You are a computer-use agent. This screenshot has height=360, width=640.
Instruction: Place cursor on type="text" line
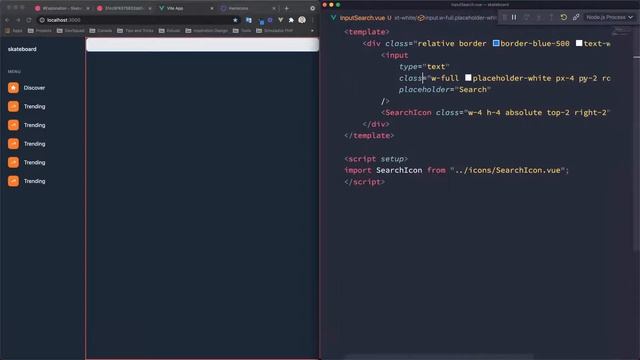tap(424, 67)
